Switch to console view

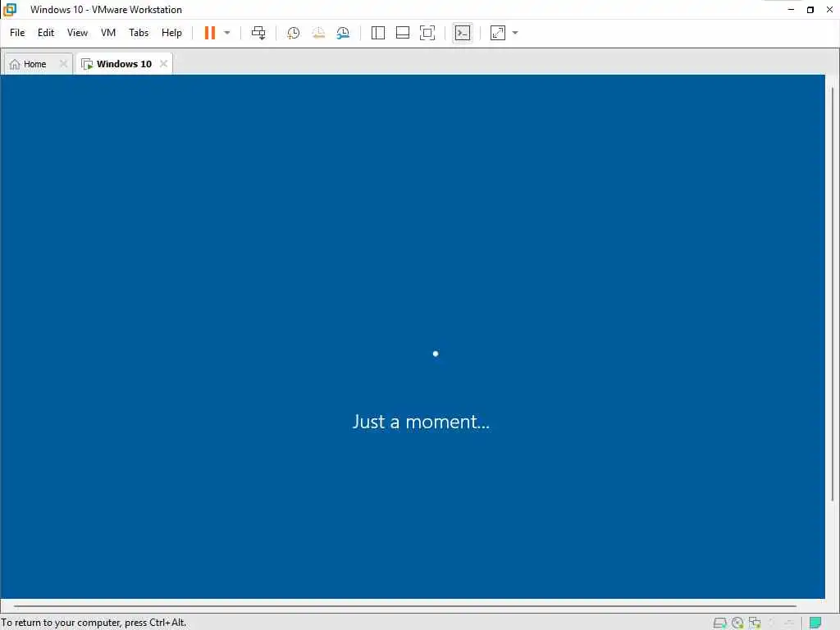pyautogui.click(x=463, y=33)
